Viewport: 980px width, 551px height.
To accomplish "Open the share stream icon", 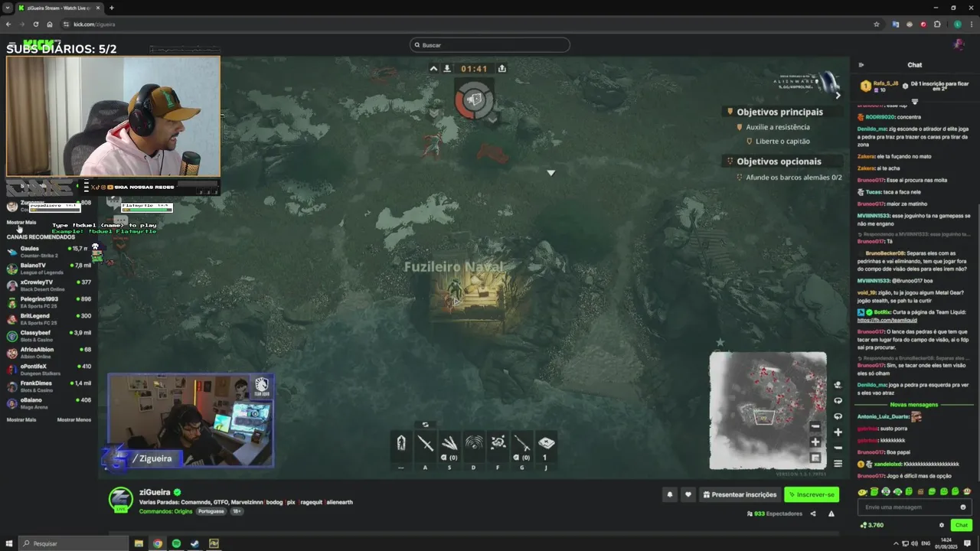I will pyautogui.click(x=813, y=514).
